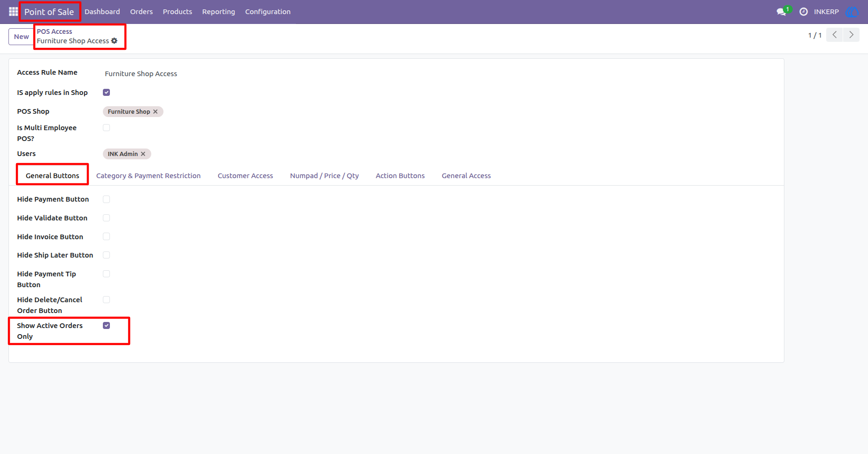Switch to the Customer Access tab
The height and width of the screenshot is (454, 868).
click(245, 176)
